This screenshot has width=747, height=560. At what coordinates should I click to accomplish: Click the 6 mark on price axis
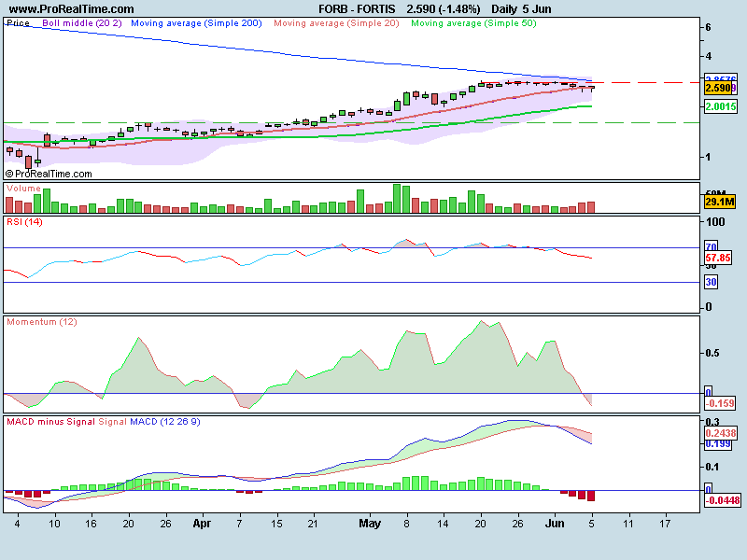click(708, 28)
